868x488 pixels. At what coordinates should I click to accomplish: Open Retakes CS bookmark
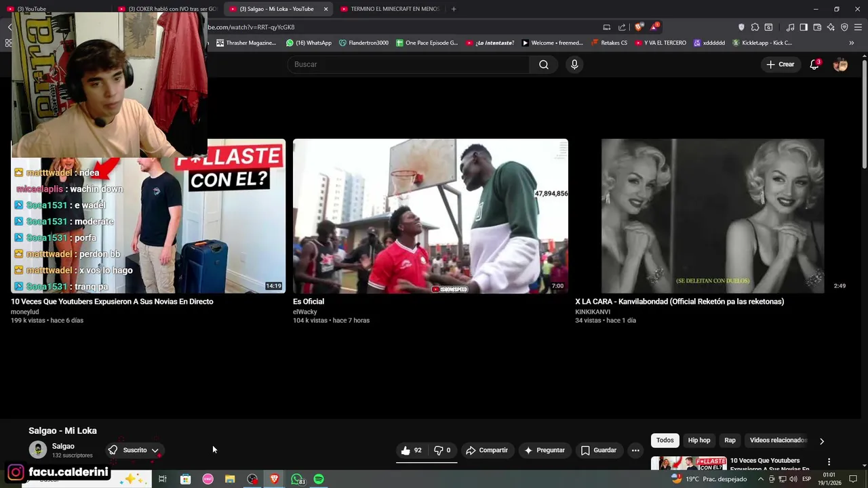click(x=609, y=43)
